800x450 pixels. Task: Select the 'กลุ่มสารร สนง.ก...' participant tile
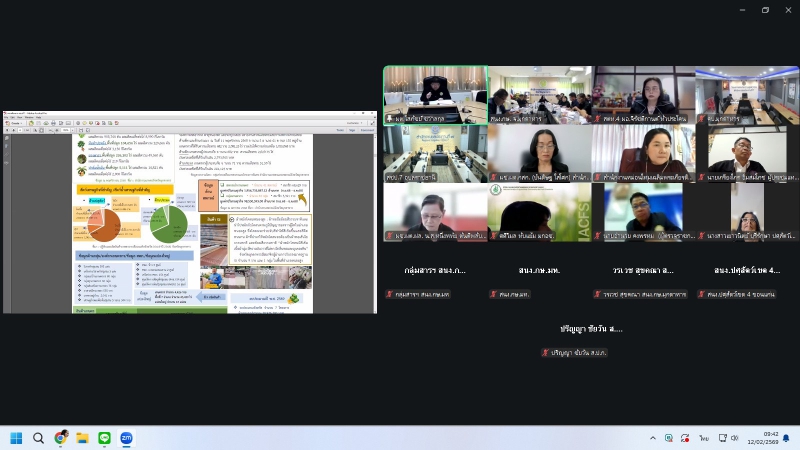click(x=435, y=270)
